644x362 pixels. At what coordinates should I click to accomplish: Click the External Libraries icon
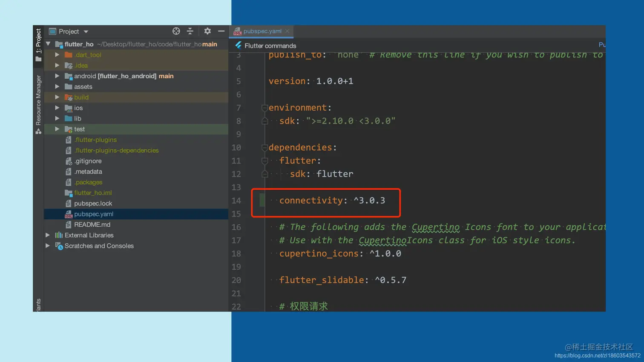[x=59, y=235]
